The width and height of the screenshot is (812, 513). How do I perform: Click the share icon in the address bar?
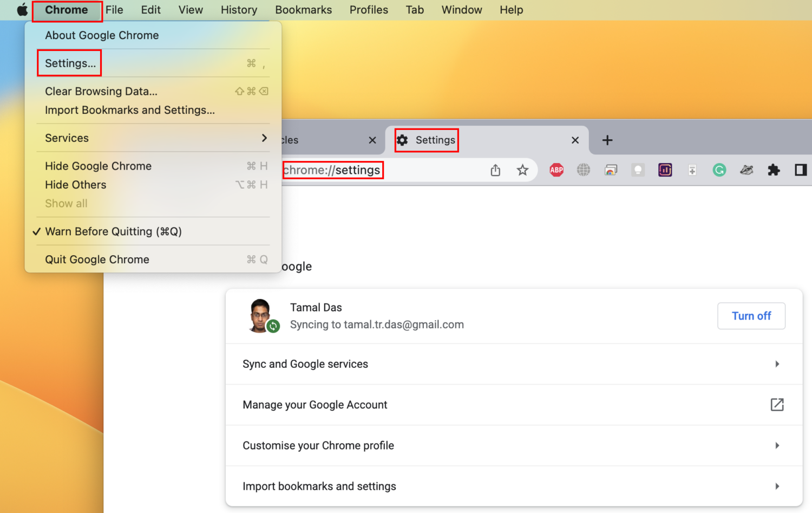point(495,170)
